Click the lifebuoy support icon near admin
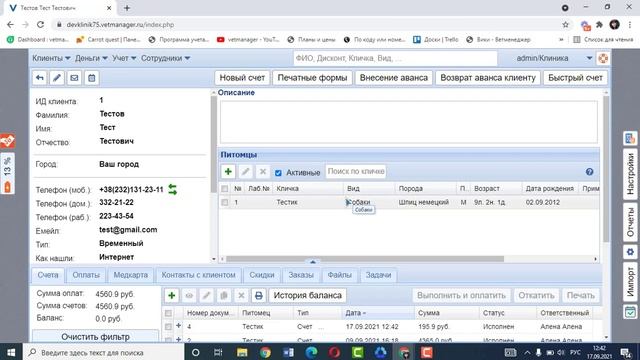Screen dimensions: 640x360 point(603,58)
